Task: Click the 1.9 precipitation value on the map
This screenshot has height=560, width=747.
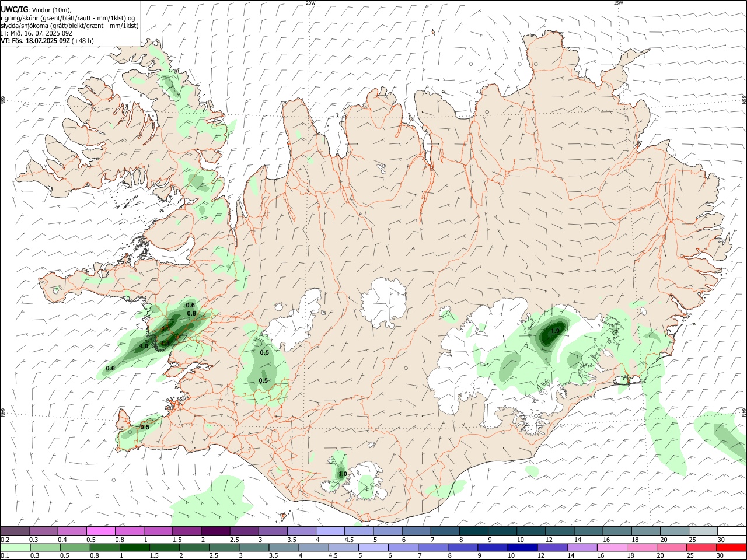Action: click(555, 331)
